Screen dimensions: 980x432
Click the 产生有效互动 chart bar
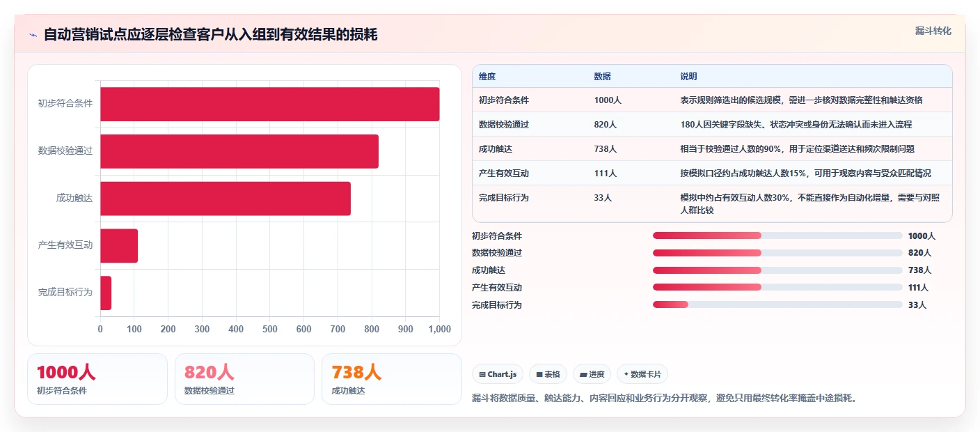[x=119, y=245]
